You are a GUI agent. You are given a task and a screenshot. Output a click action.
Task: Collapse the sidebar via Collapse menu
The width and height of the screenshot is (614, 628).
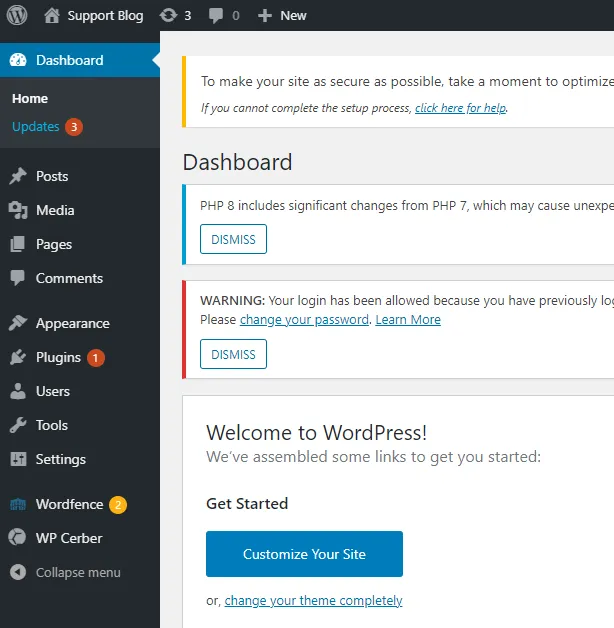point(78,572)
